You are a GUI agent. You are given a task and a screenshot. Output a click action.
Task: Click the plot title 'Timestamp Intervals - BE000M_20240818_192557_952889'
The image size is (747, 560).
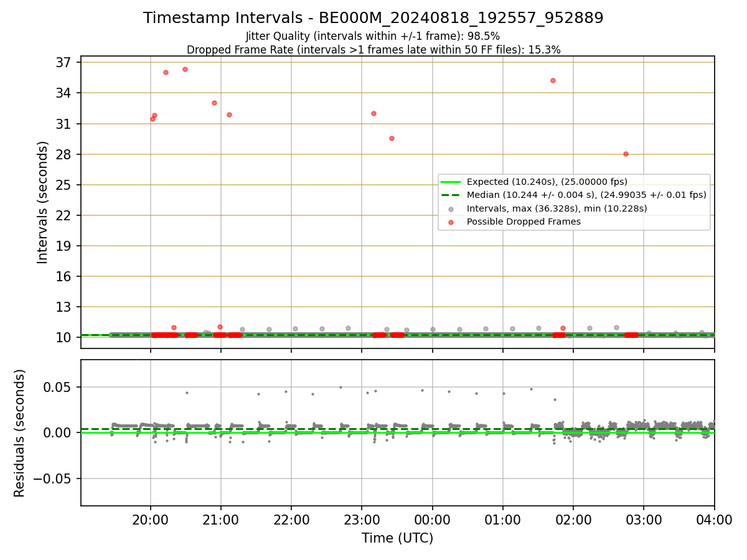point(373,18)
